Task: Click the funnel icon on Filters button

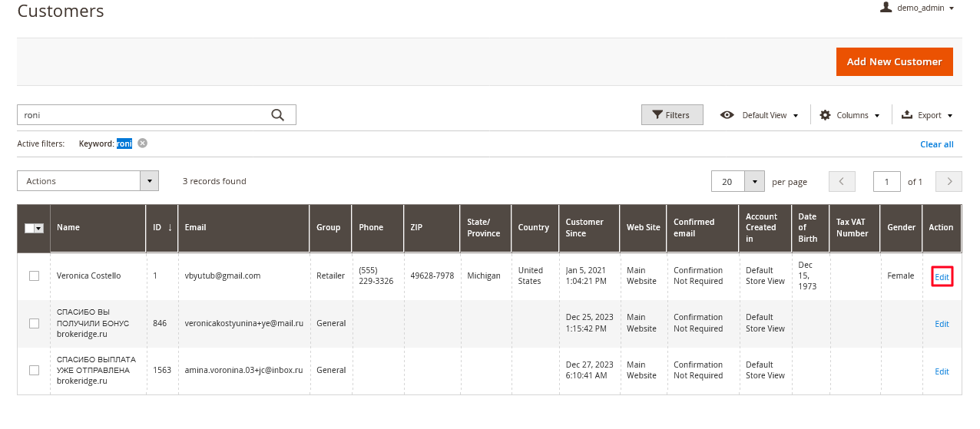Action: (657, 115)
